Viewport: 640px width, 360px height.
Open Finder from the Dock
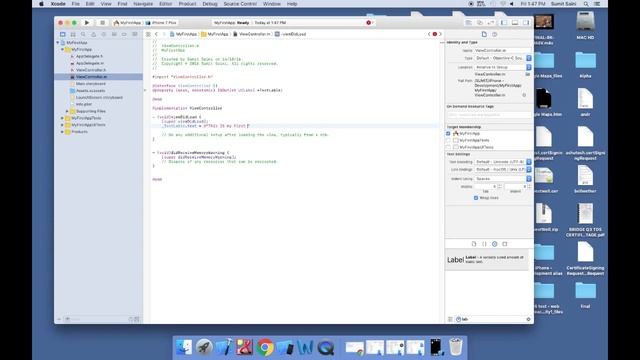(x=184, y=347)
